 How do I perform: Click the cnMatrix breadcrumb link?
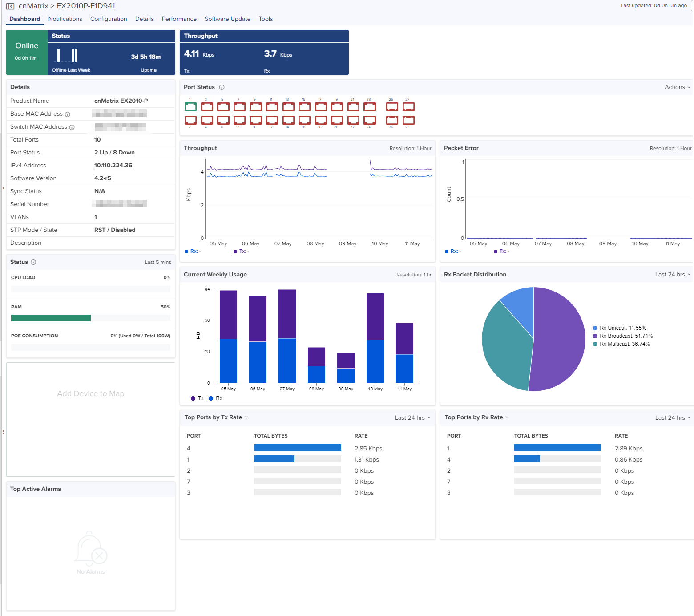pos(33,6)
